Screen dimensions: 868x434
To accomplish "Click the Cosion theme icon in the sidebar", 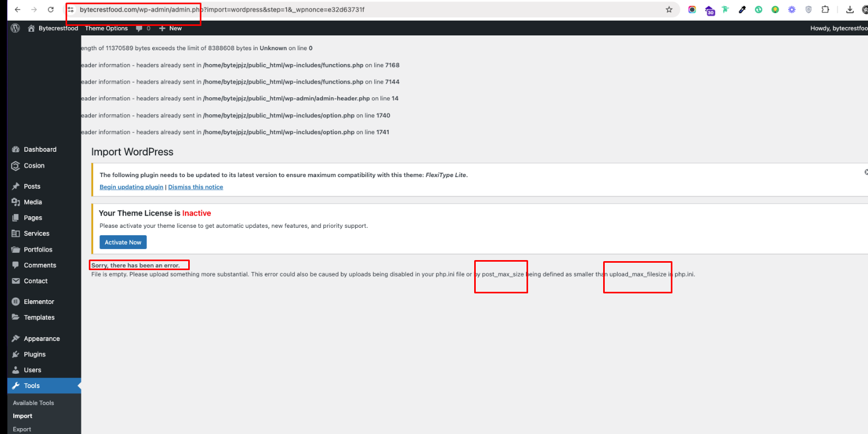I will pos(16,166).
